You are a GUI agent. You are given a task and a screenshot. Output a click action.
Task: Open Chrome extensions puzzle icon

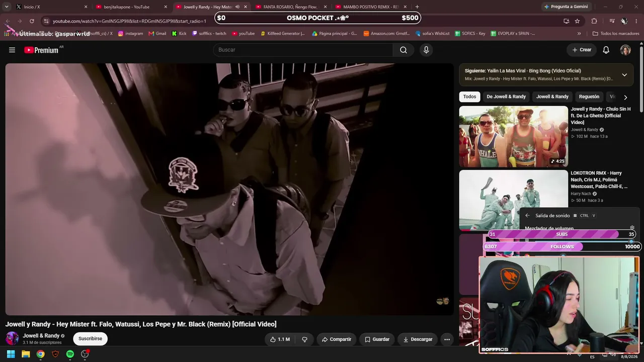pos(594,21)
